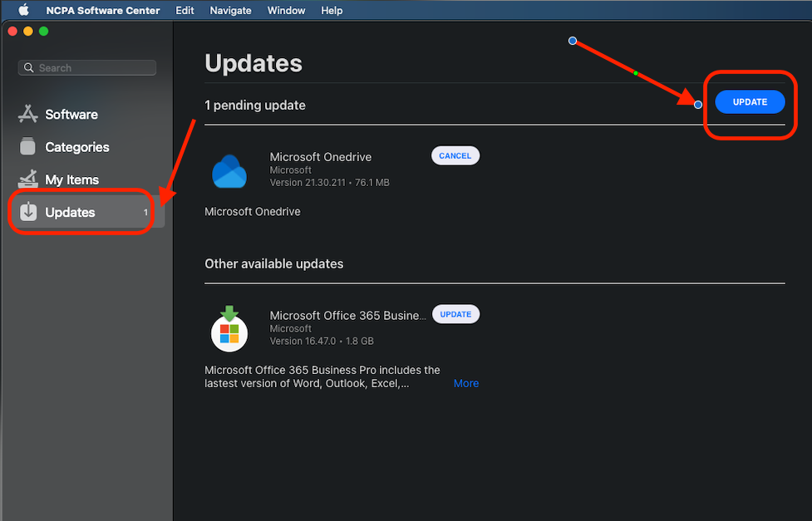The width and height of the screenshot is (812, 521).
Task: Click the Microsoft OneDrive cloud icon
Action: tap(229, 172)
